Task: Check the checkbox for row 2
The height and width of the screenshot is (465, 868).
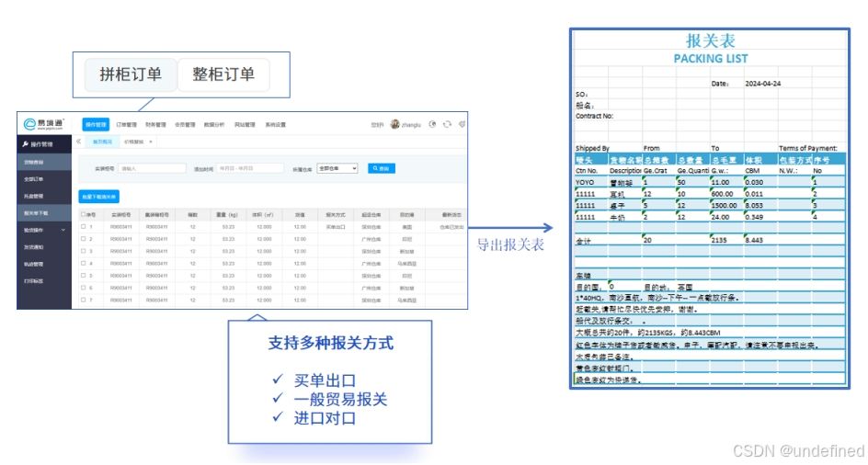Action: [83, 239]
